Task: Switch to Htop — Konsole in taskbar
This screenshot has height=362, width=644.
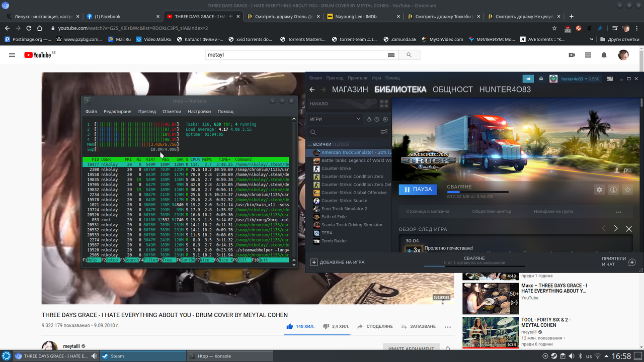Action: tap(229, 356)
